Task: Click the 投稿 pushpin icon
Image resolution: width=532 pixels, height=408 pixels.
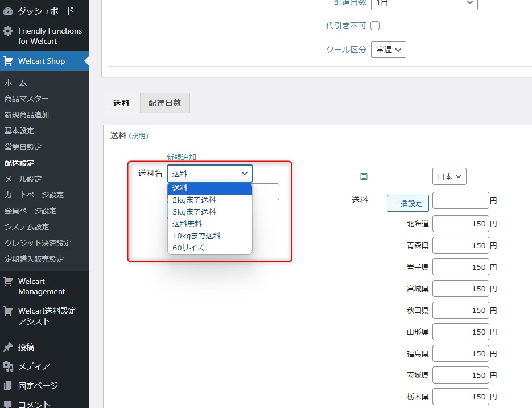Action: click(8, 347)
